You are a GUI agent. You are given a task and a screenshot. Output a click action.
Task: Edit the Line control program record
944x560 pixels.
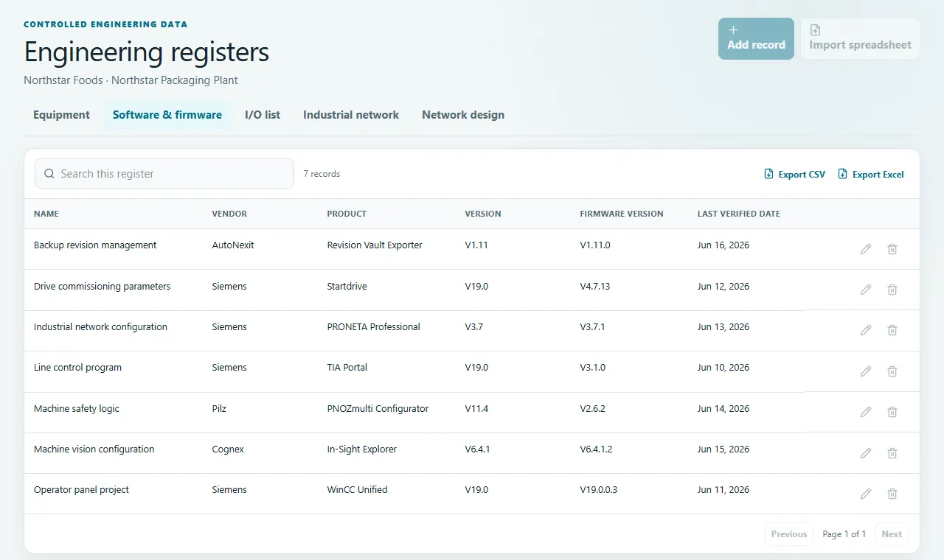pyautogui.click(x=866, y=371)
